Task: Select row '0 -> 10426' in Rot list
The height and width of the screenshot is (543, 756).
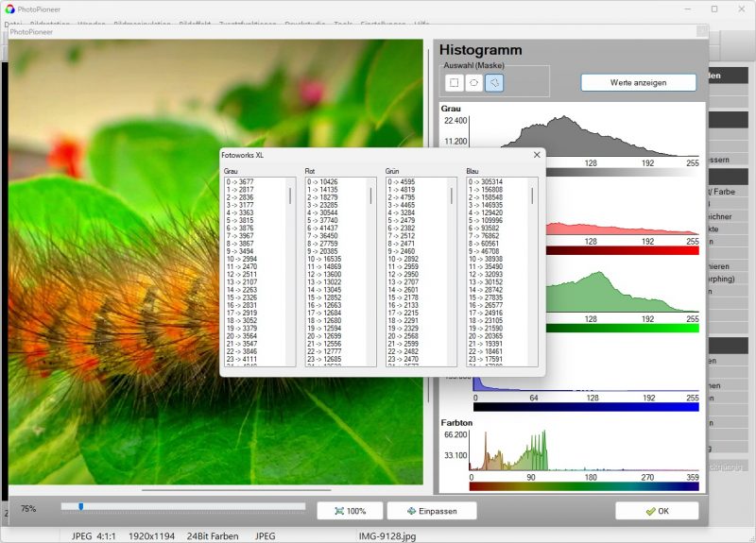Action: [322, 181]
